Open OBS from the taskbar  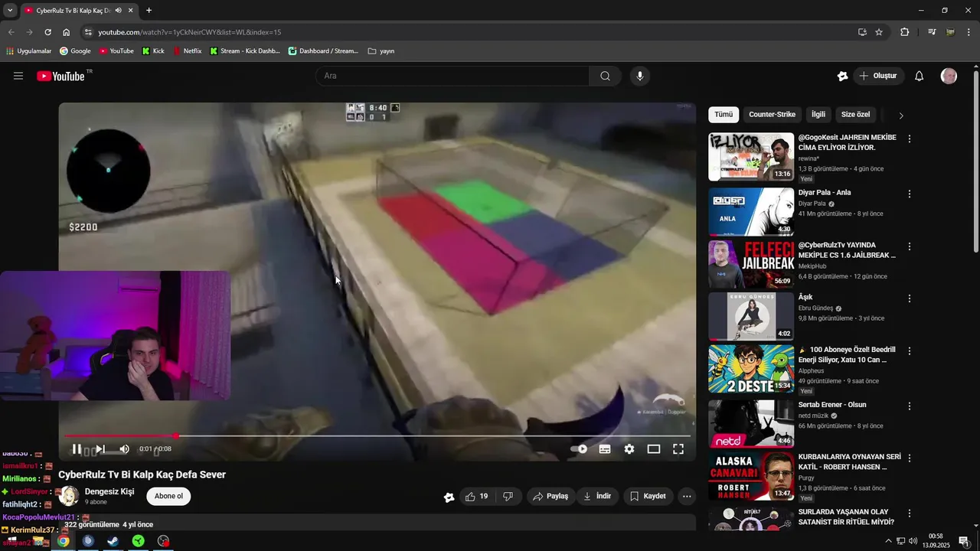point(163,541)
